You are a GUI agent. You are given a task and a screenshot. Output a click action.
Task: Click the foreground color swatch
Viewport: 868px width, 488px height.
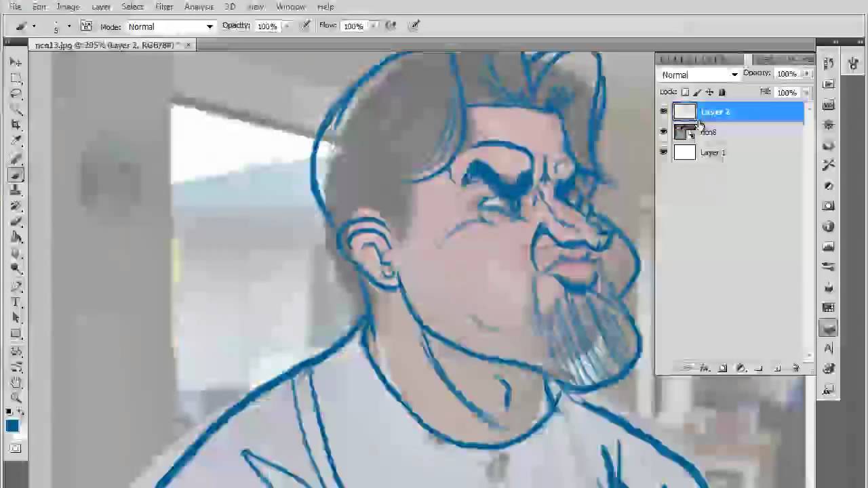[x=12, y=426]
